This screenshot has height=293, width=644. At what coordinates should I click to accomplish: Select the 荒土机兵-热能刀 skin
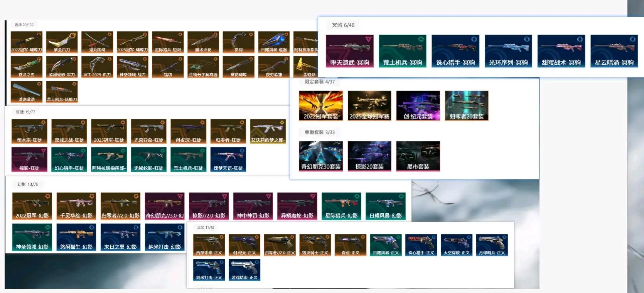62,92
